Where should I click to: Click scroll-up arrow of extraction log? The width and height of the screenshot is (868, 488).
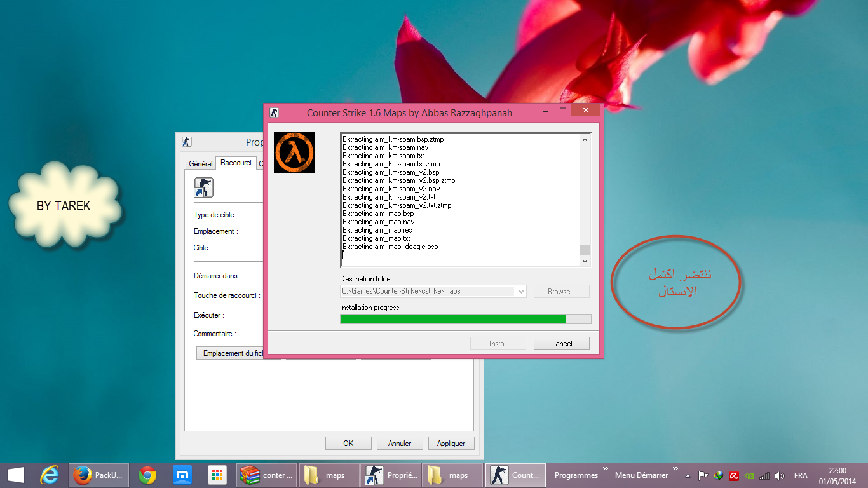[x=585, y=140]
